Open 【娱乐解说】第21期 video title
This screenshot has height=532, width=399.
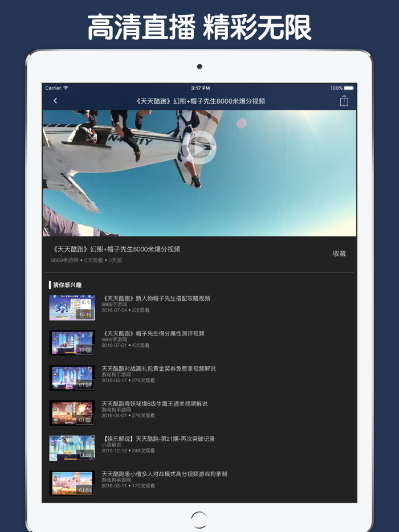(158, 439)
